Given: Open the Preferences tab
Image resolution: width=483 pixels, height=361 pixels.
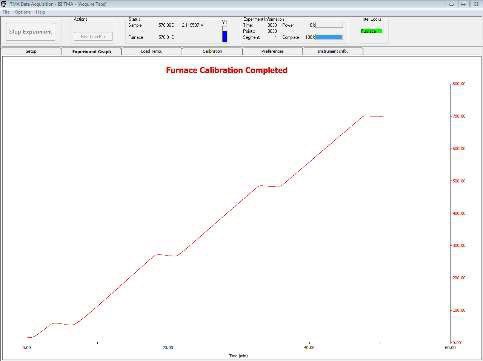Looking at the screenshot, I should coord(272,51).
